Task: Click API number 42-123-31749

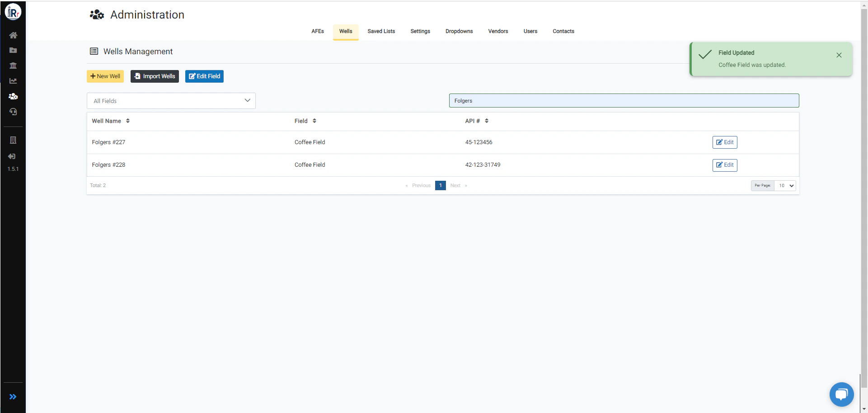Action: [x=483, y=165]
